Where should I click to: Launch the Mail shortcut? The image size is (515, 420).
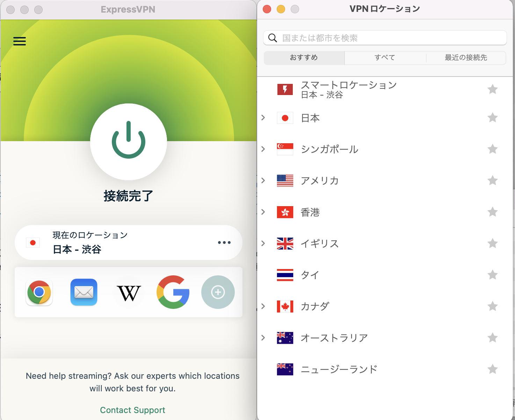[x=84, y=292]
